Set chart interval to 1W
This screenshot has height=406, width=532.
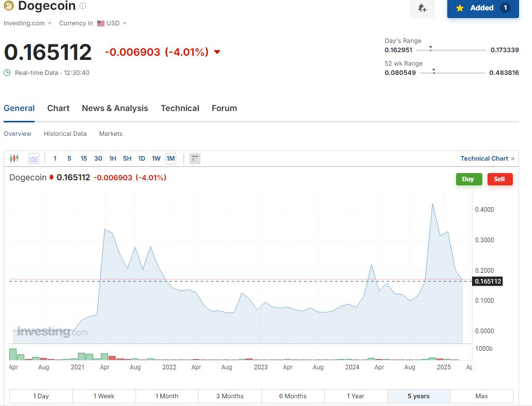pos(156,158)
